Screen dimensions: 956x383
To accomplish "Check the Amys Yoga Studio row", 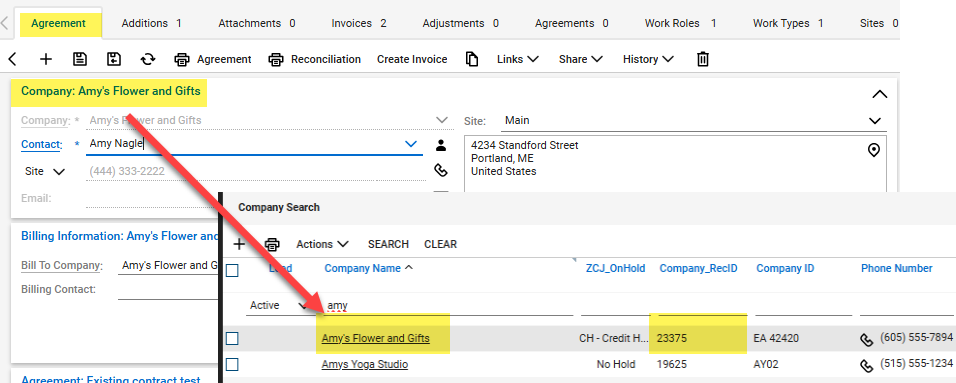I will [x=232, y=365].
